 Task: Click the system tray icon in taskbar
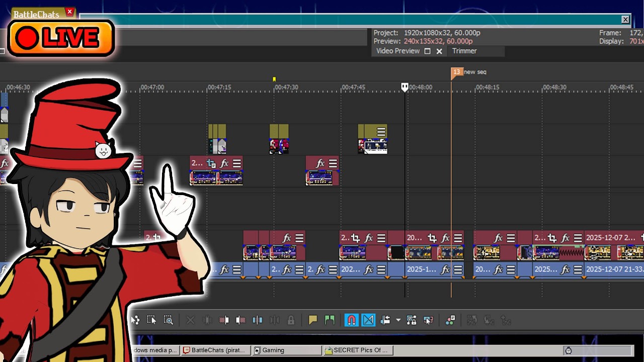pyautogui.click(x=569, y=350)
